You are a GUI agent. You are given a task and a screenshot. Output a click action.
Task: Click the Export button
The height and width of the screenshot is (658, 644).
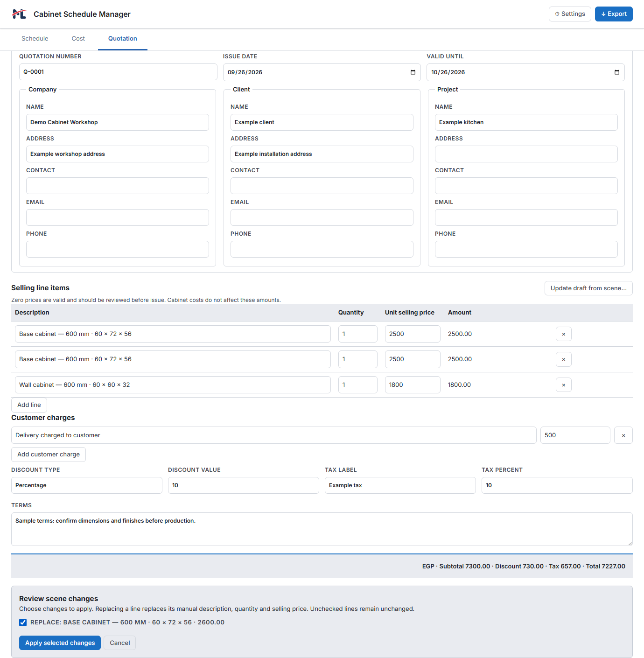(x=614, y=14)
